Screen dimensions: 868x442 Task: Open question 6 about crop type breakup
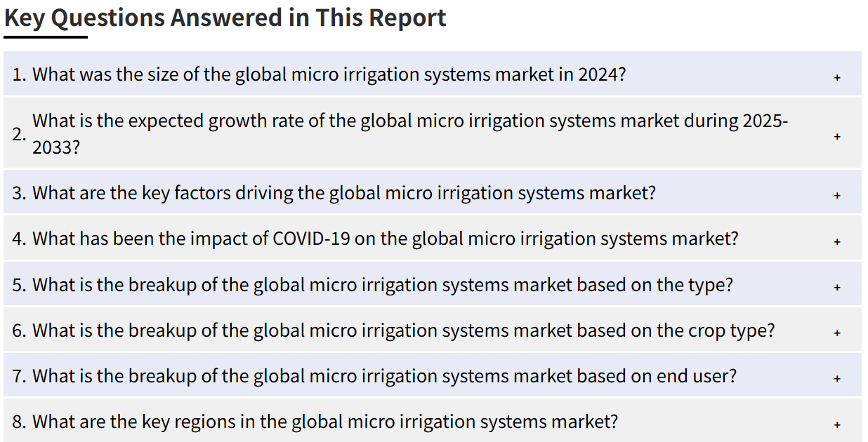[432, 330]
